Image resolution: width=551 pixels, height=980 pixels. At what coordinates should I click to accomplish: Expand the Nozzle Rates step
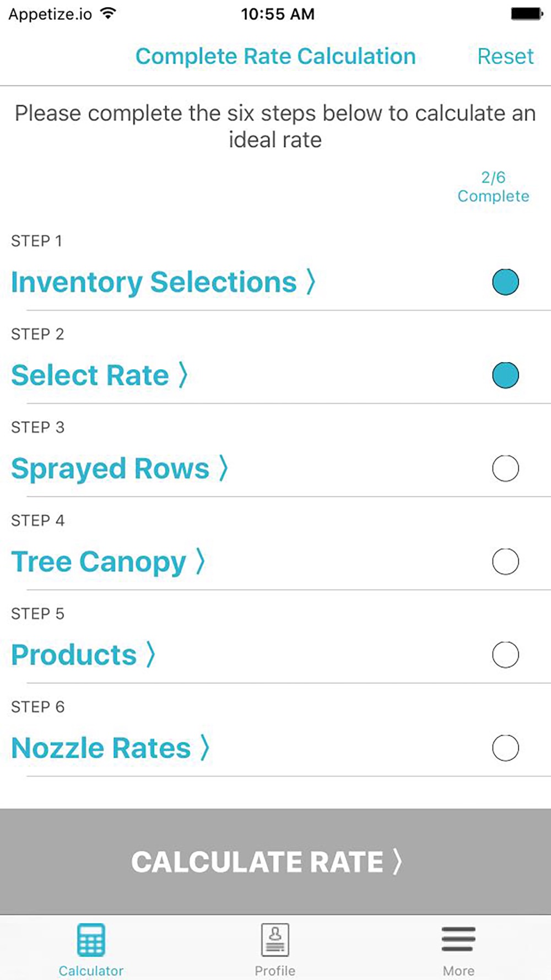[x=110, y=748]
